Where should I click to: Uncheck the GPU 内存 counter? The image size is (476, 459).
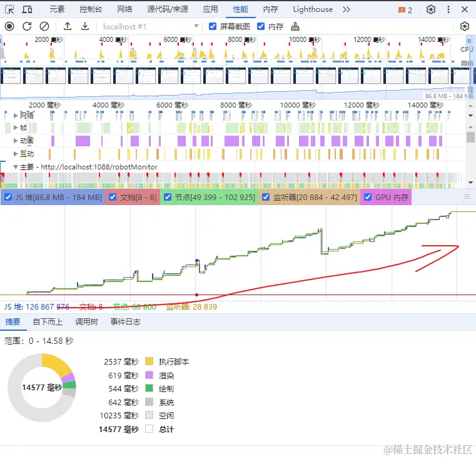[368, 197]
